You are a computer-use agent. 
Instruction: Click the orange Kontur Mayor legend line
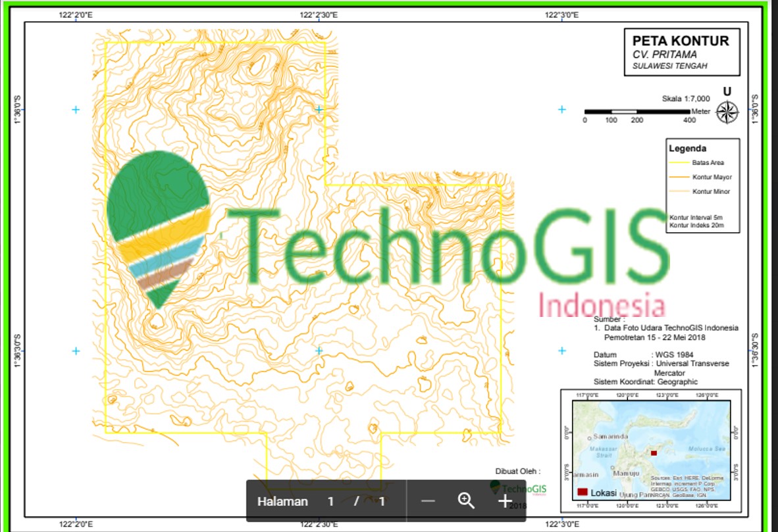[x=679, y=177]
